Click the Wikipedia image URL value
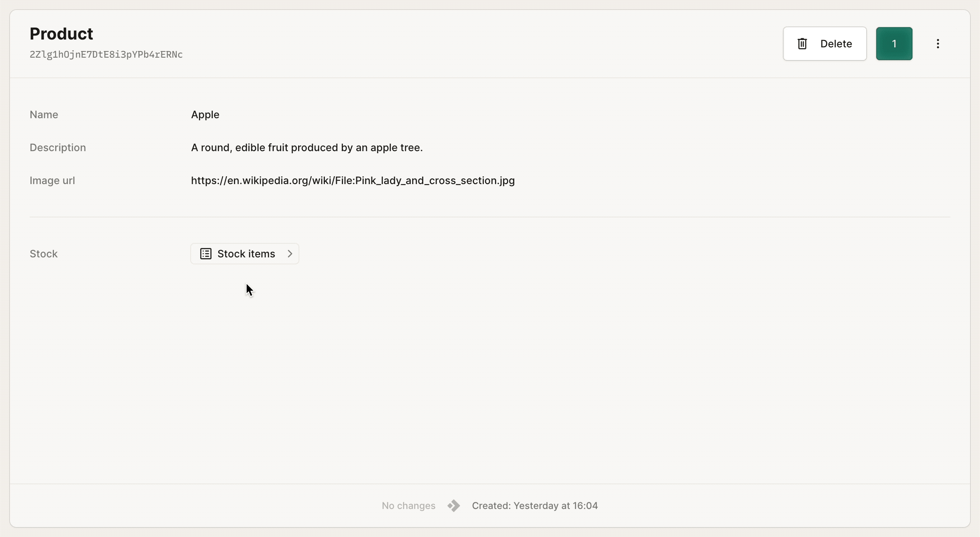Viewport: 980px width, 537px height. coord(353,180)
